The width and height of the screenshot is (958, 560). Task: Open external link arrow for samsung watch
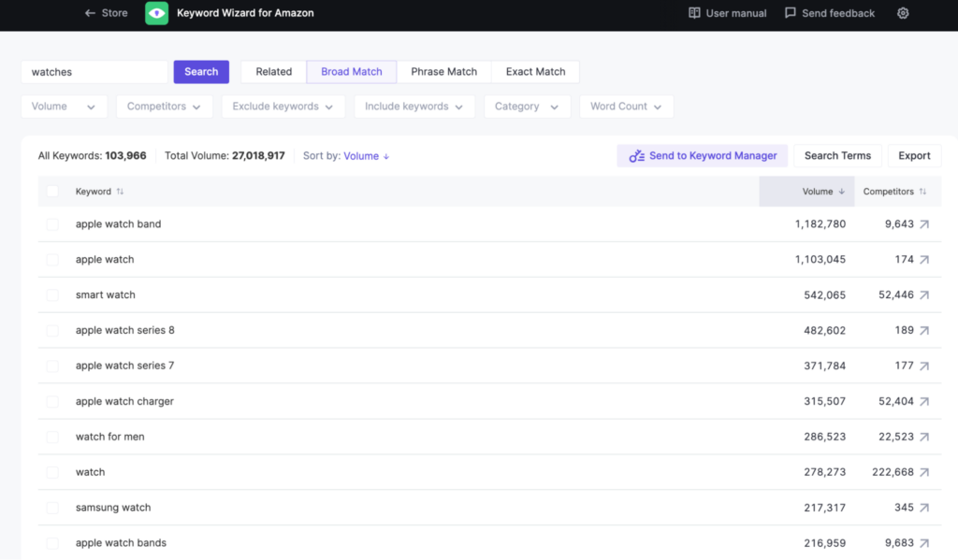[924, 508]
